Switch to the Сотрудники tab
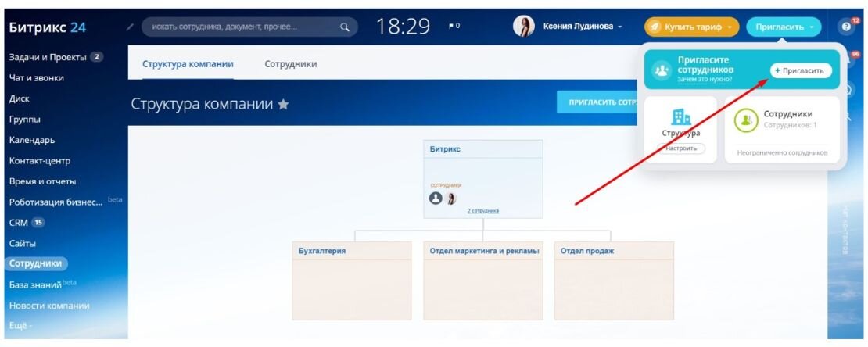 pyautogui.click(x=291, y=64)
